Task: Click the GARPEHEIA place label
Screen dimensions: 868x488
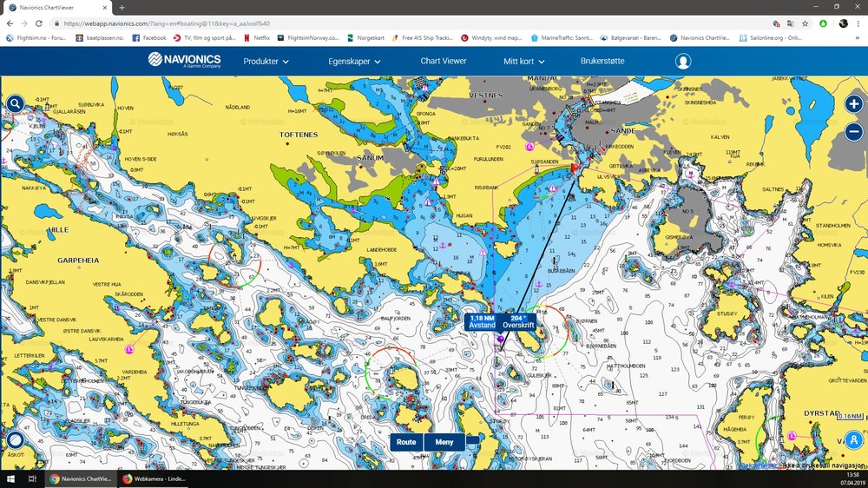Action: coord(78,260)
